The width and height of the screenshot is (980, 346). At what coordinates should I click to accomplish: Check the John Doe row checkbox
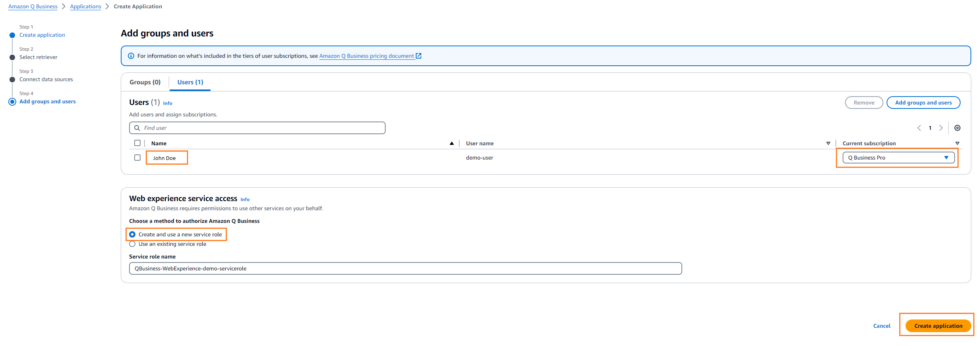(x=137, y=158)
